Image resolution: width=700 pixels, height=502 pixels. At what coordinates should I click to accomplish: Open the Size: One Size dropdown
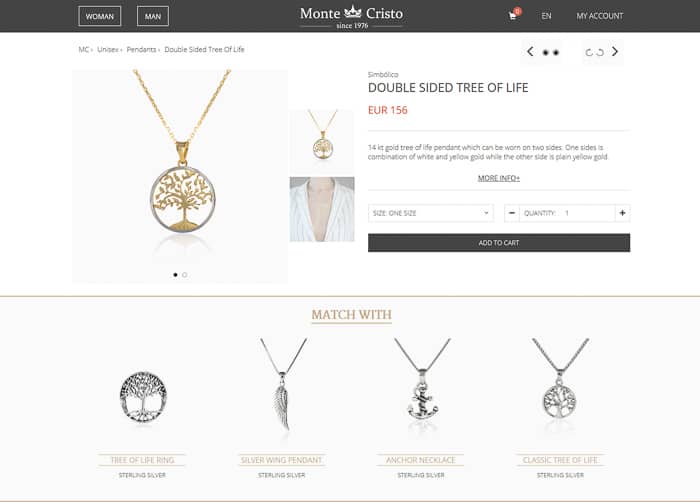point(431,213)
